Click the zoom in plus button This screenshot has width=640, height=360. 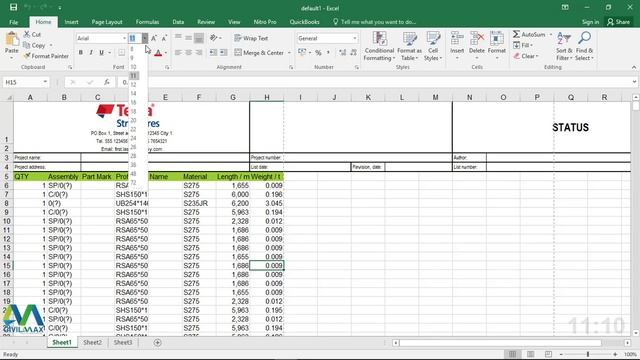coord(615,354)
